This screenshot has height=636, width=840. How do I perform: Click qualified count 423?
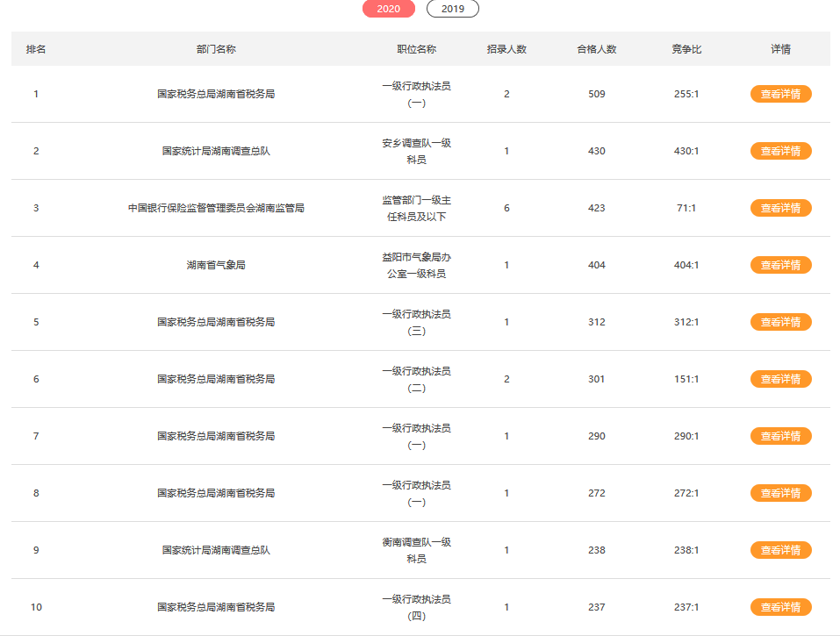[x=596, y=208]
